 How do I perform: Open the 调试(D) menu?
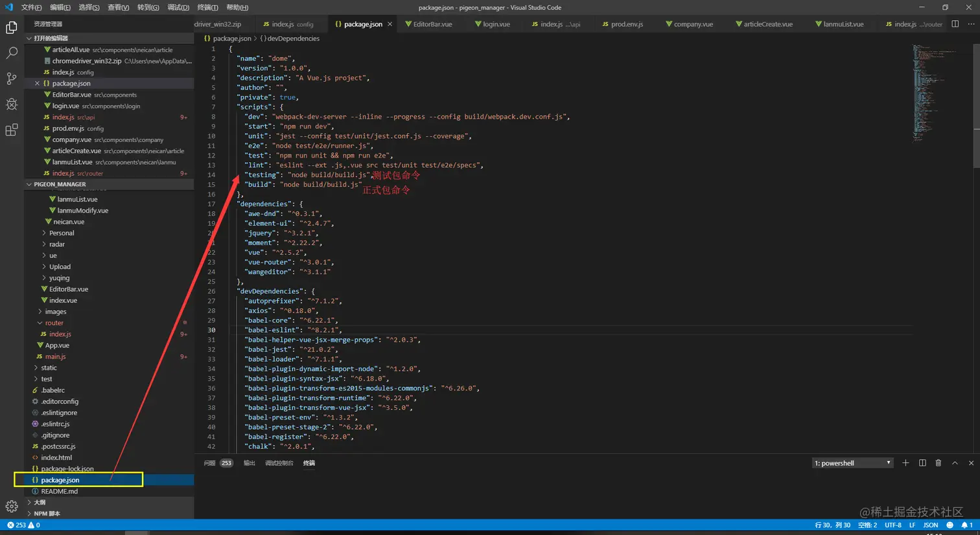178,8
